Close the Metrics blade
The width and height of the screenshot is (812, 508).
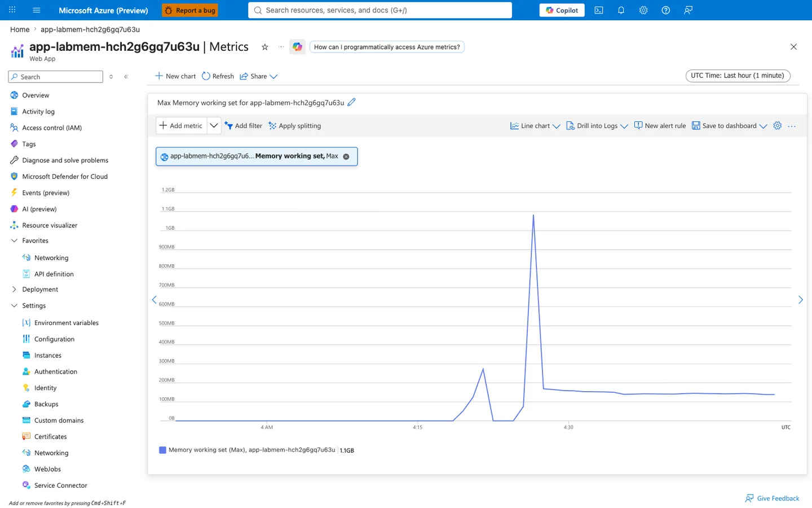point(793,47)
